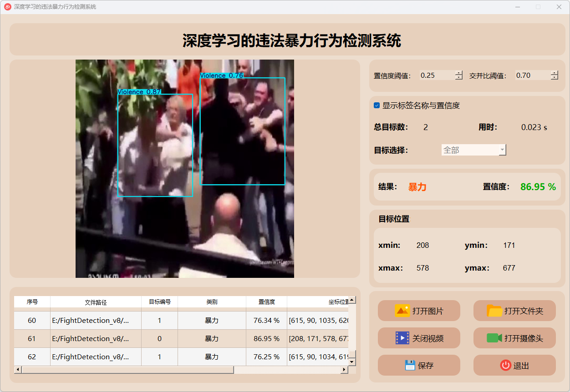Click the red power icon to exit

pos(505,366)
